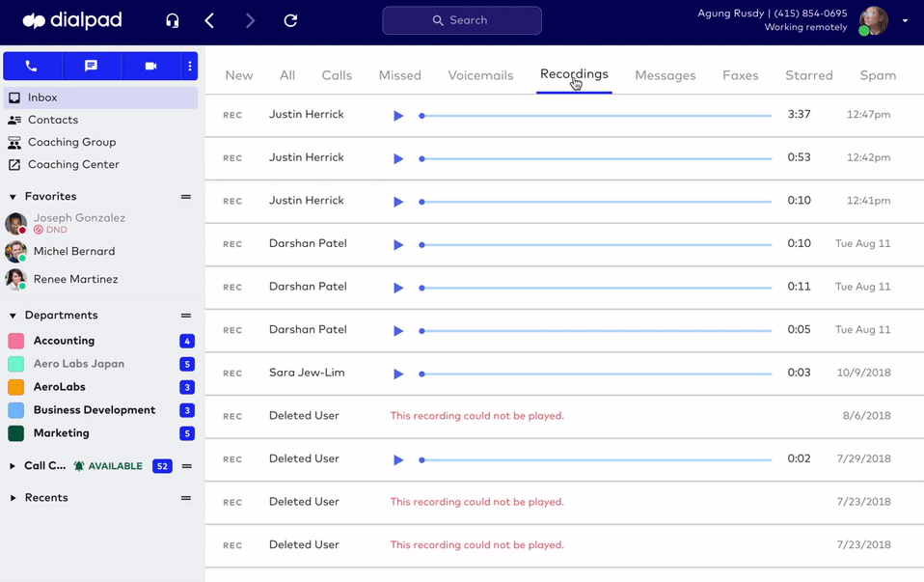
Task: Click the Call Centers 52 badge
Action: click(162, 466)
